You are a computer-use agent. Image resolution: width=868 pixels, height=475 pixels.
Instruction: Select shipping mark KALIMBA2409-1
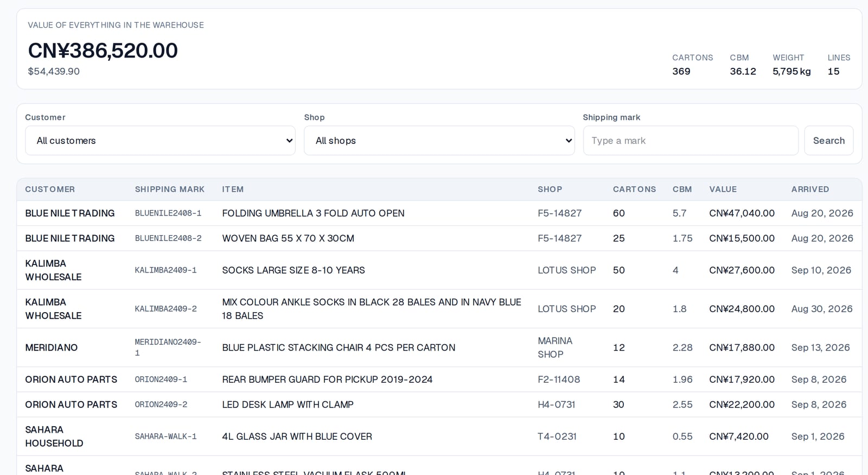(x=166, y=270)
